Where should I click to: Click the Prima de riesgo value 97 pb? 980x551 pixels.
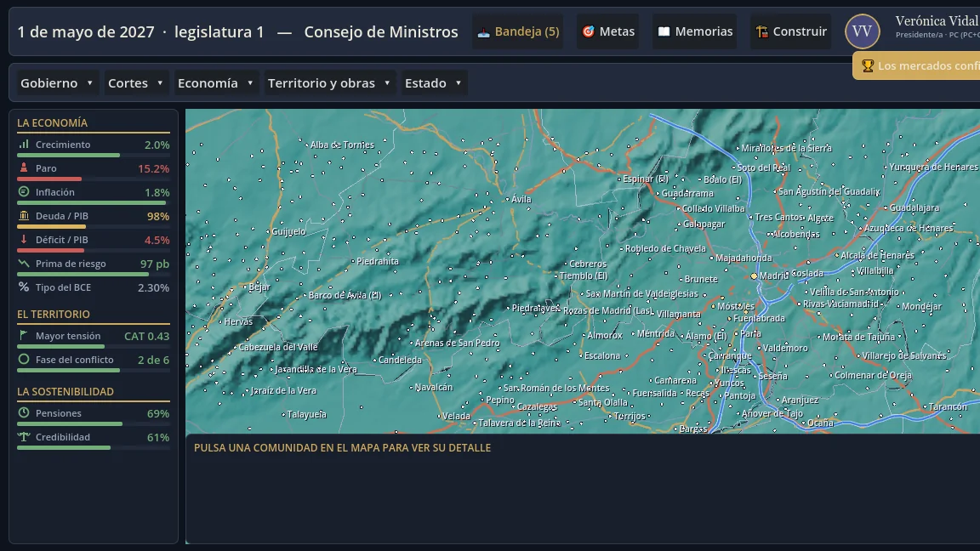click(154, 264)
